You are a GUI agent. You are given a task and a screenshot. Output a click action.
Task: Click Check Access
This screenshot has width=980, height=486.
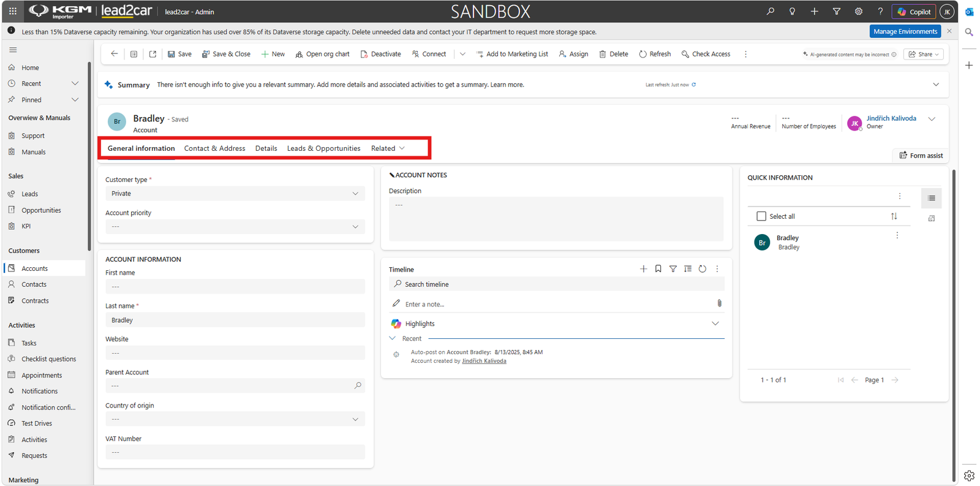pyautogui.click(x=706, y=54)
